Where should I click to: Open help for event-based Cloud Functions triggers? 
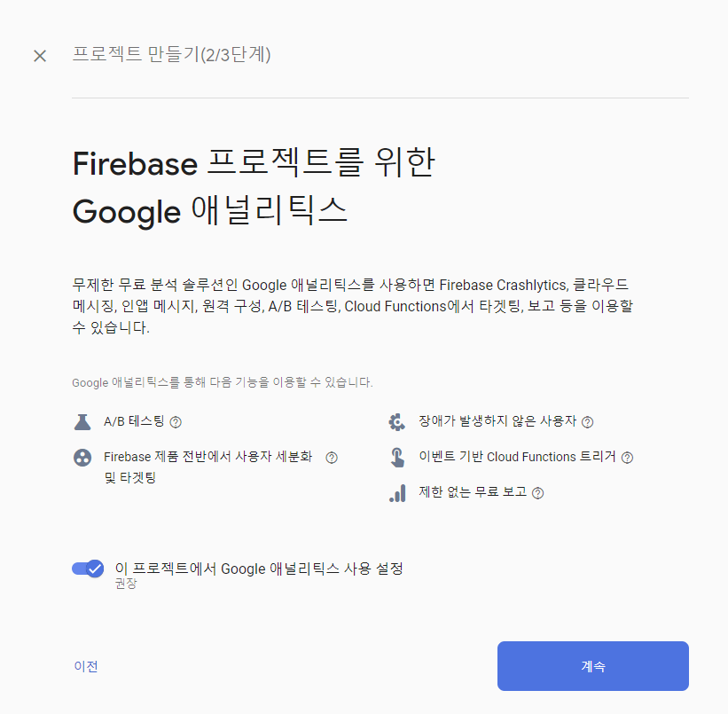[628, 457]
